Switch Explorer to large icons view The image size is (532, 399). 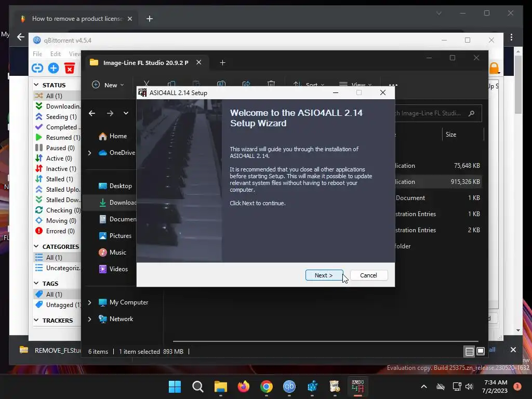point(481,352)
